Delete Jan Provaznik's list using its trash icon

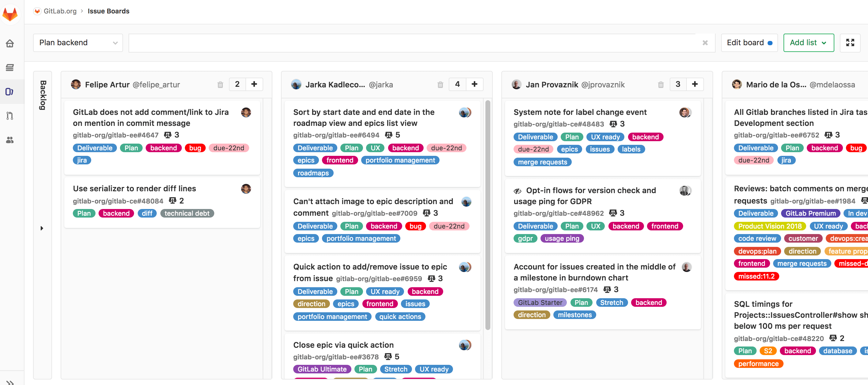661,84
